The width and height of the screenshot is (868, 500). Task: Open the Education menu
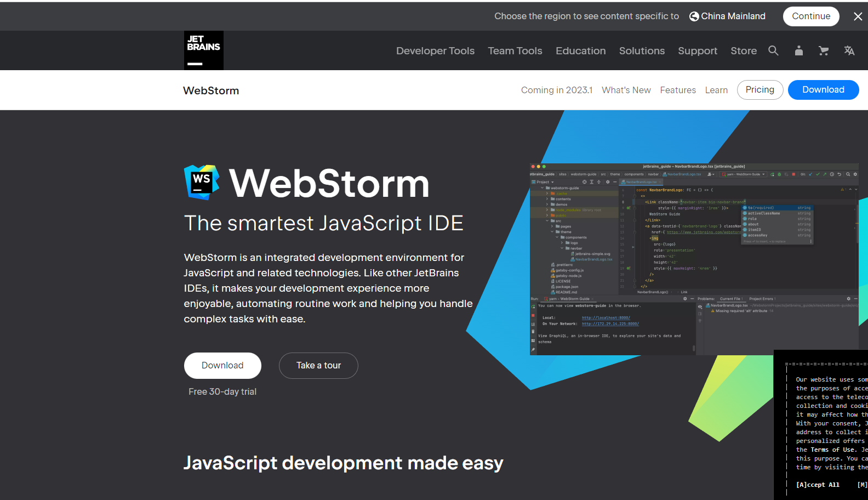tap(581, 50)
